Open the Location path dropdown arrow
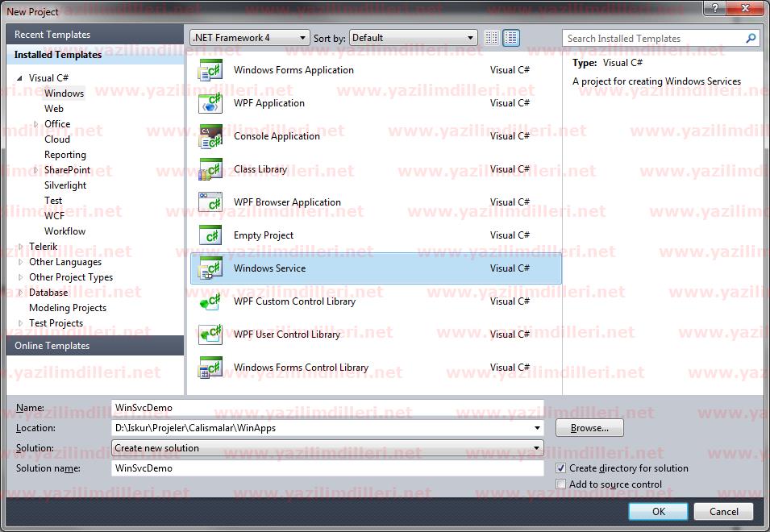Image resolution: width=770 pixels, height=532 pixels. click(x=537, y=428)
